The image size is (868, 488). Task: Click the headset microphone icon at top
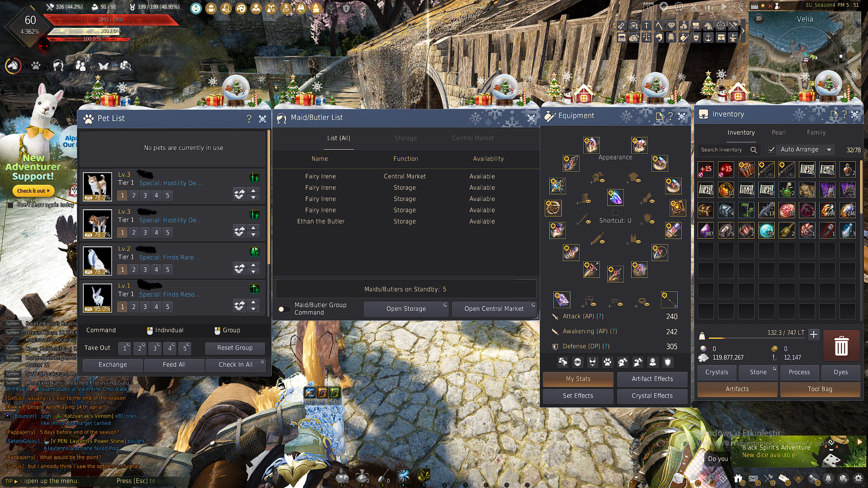(x=709, y=6)
